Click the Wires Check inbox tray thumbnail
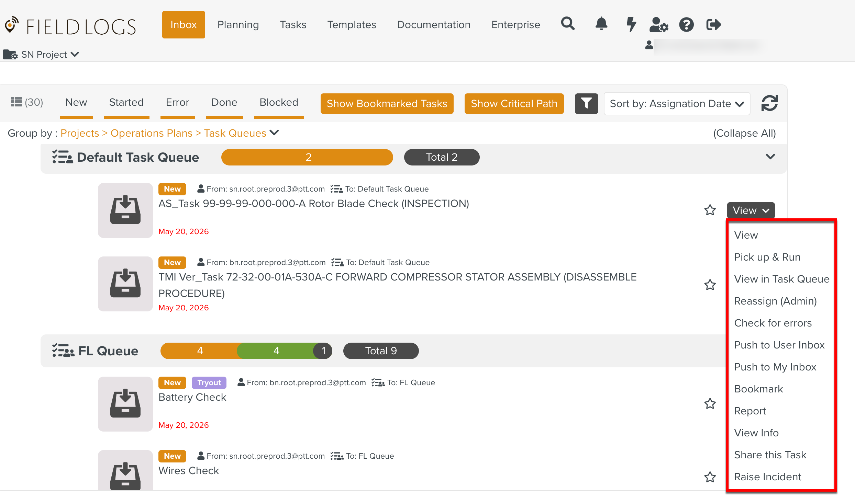 [x=125, y=470]
